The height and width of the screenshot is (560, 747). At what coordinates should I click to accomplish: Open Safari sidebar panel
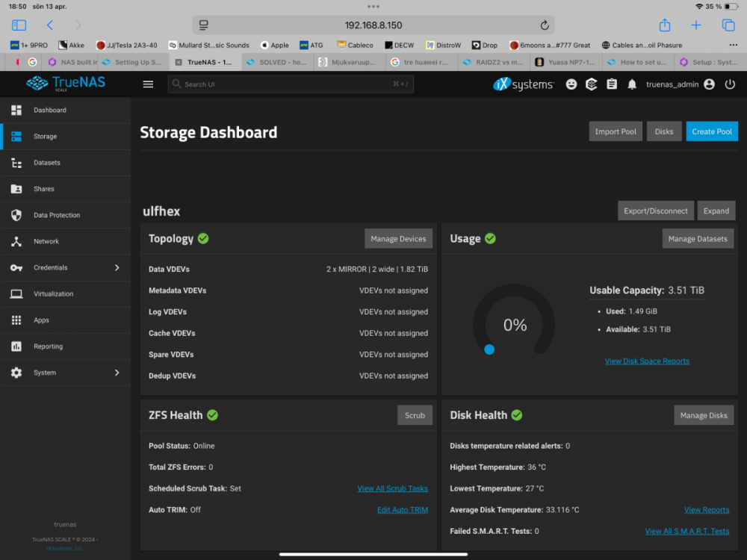click(19, 25)
